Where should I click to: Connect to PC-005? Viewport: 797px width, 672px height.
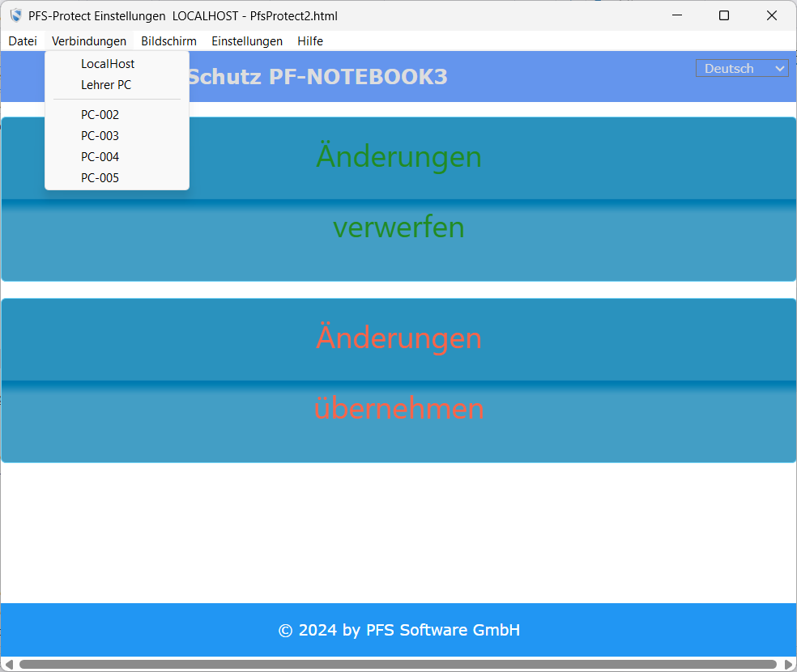(x=100, y=178)
